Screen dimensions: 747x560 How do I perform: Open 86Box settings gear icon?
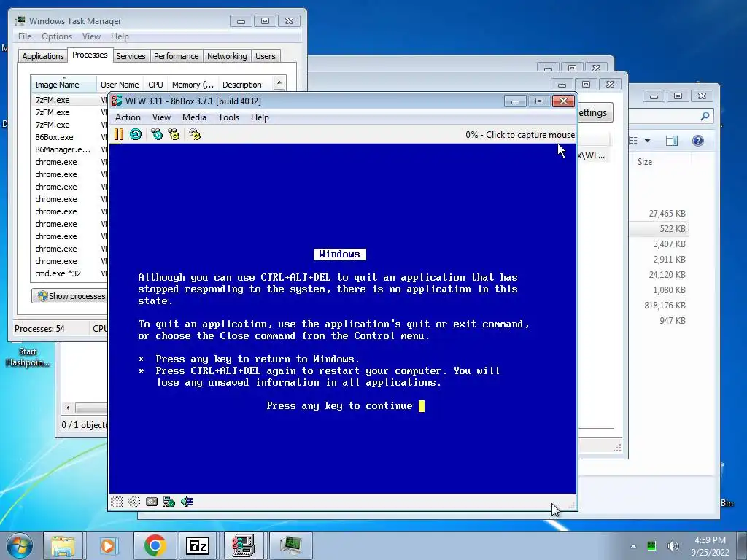click(x=195, y=135)
